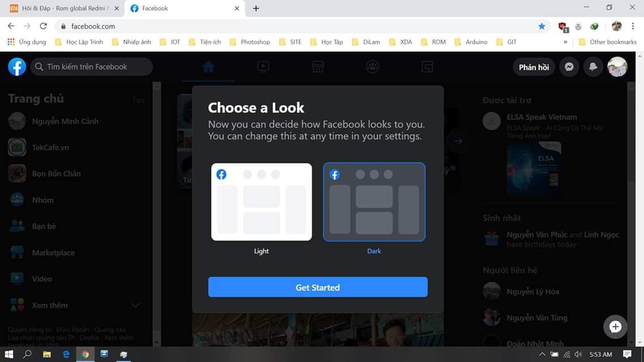Open the profile avatar menu
644x362 pixels.
pyautogui.click(x=617, y=67)
